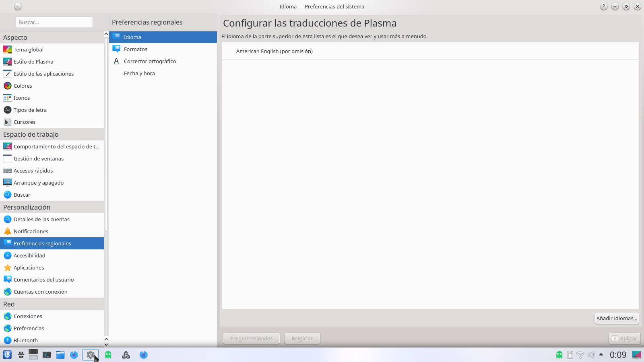Select the Idioma submodule
Image resolution: width=644 pixels, height=362 pixels.
point(163,37)
